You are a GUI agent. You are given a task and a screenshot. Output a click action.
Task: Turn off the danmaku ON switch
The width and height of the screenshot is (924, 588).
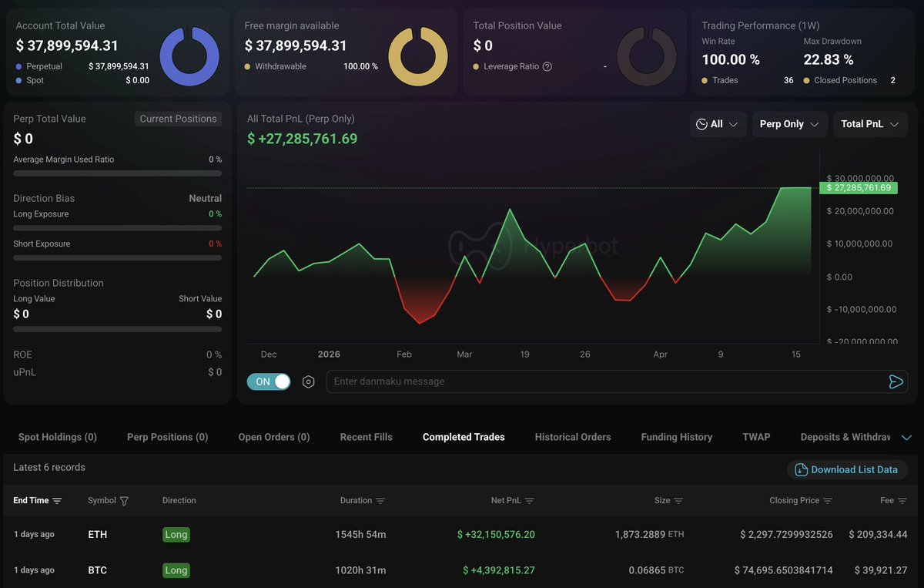[269, 381]
